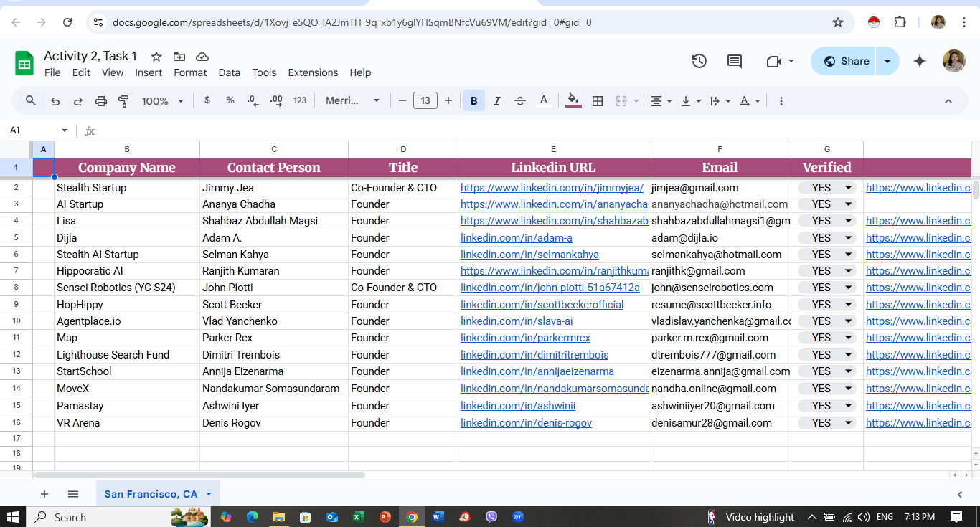The width and height of the screenshot is (980, 527).
Task: Open the comments panel icon
Action: pos(735,62)
